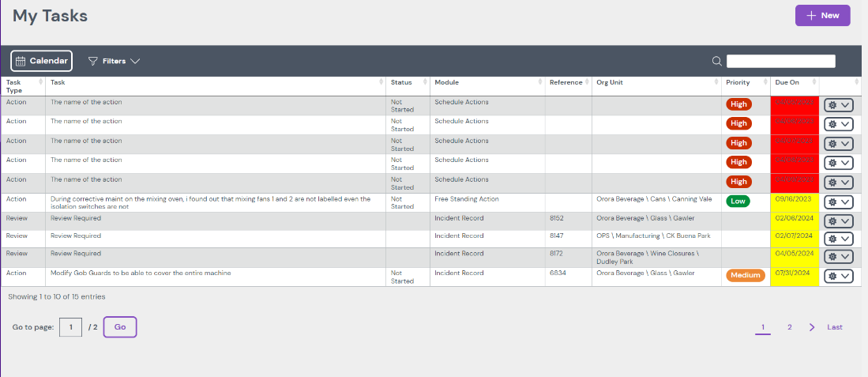Click the go-to page number field
The height and width of the screenshot is (377, 868).
(x=70, y=327)
